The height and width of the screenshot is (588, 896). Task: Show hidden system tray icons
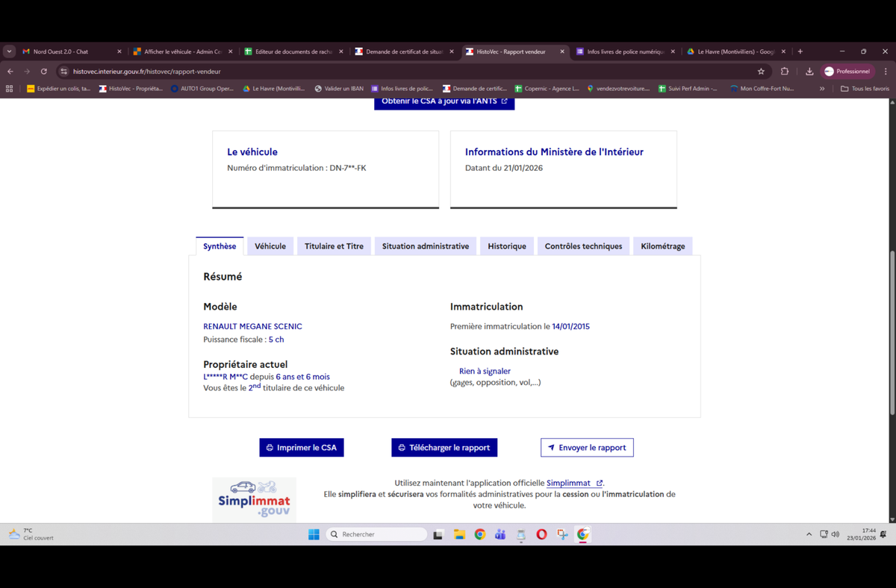[x=809, y=534]
